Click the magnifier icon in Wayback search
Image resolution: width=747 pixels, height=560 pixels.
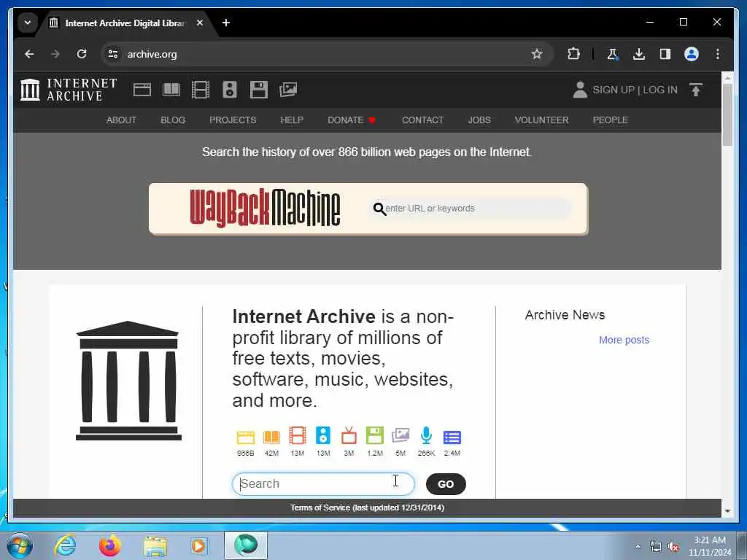coord(379,209)
